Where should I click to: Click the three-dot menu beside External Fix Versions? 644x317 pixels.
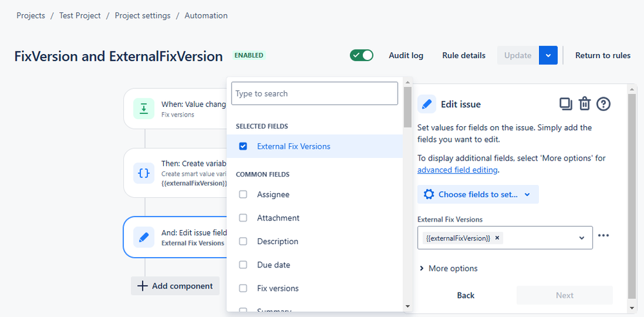tap(603, 236)
